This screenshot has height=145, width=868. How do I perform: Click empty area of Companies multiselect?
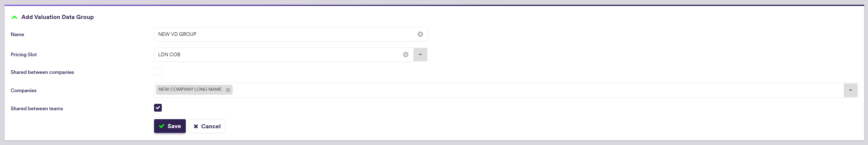click(x=506, y=90)
